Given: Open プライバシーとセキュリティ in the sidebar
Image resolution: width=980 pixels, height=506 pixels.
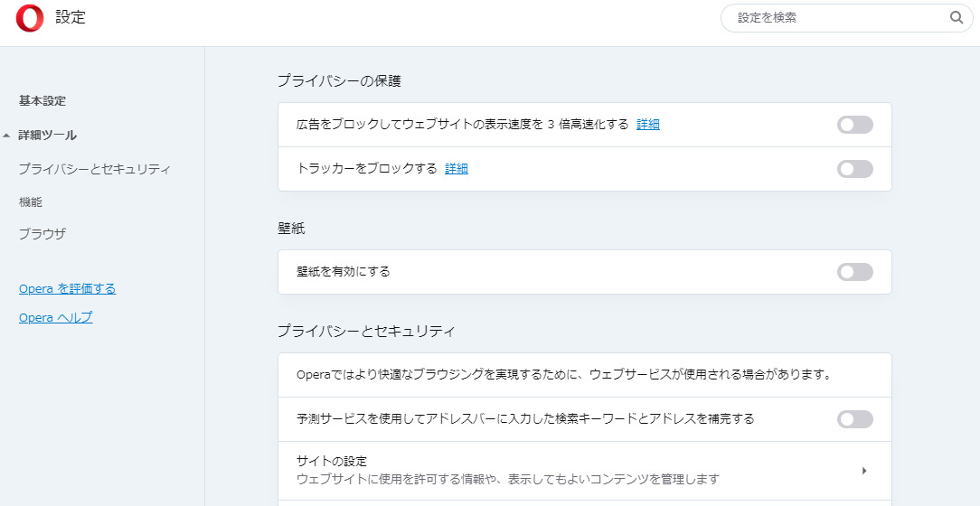Looking at the screenshot, I should pyautogui.click(x=95, y=169).
